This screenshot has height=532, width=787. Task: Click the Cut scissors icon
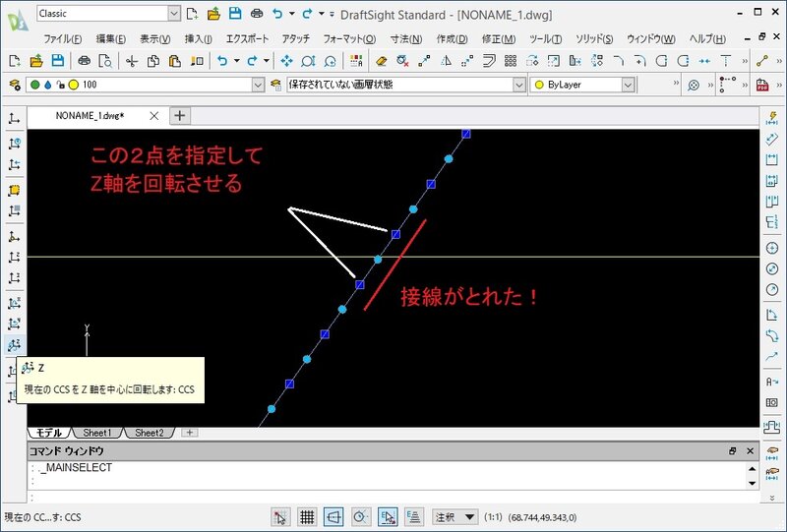(x=132, y=61)
